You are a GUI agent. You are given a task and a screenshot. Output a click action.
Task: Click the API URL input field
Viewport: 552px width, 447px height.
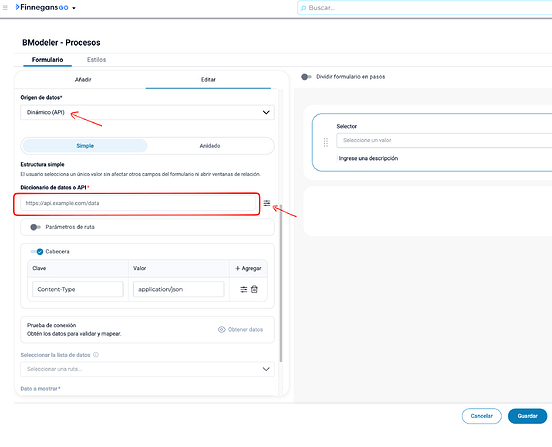click(138, 203)
